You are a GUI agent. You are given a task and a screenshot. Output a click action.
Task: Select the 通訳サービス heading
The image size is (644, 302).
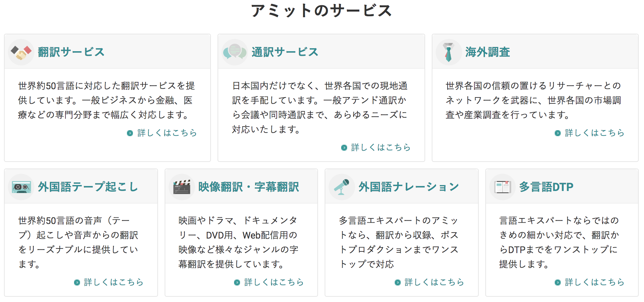tap(285, 52)
